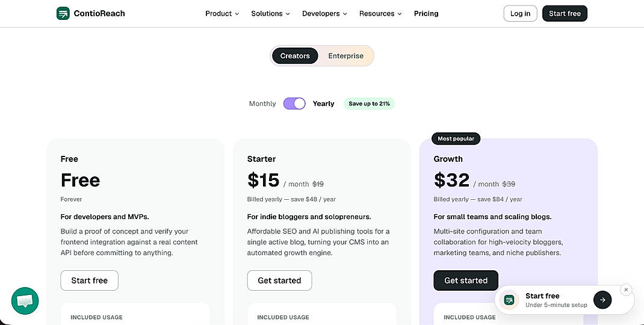Click the Starter plan title

[x=262, y=159]
